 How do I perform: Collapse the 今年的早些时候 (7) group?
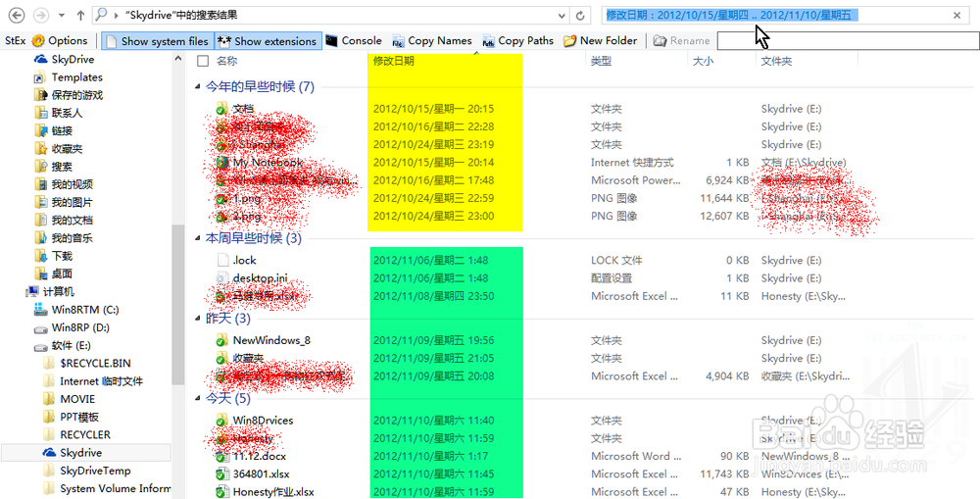(x=198, y=87)
